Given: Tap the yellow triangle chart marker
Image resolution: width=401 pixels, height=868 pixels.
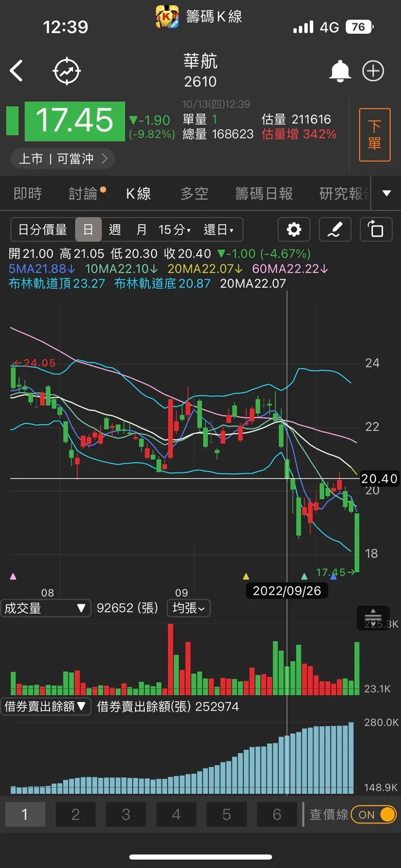Looking at the screenshot, I should pyautogui.click(x=246, y=576).
